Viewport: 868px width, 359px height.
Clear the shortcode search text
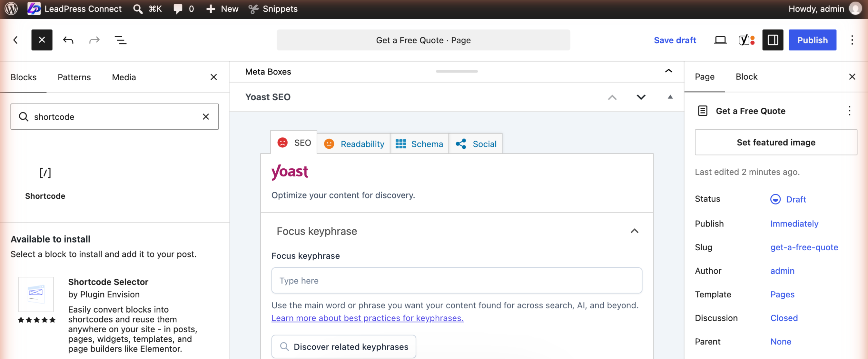pos(206,117)
